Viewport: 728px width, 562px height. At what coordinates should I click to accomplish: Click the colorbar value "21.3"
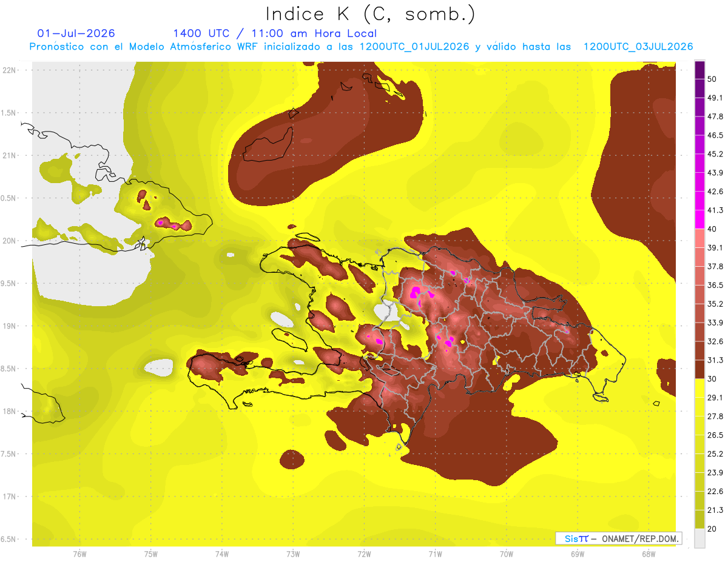(715, 510)
